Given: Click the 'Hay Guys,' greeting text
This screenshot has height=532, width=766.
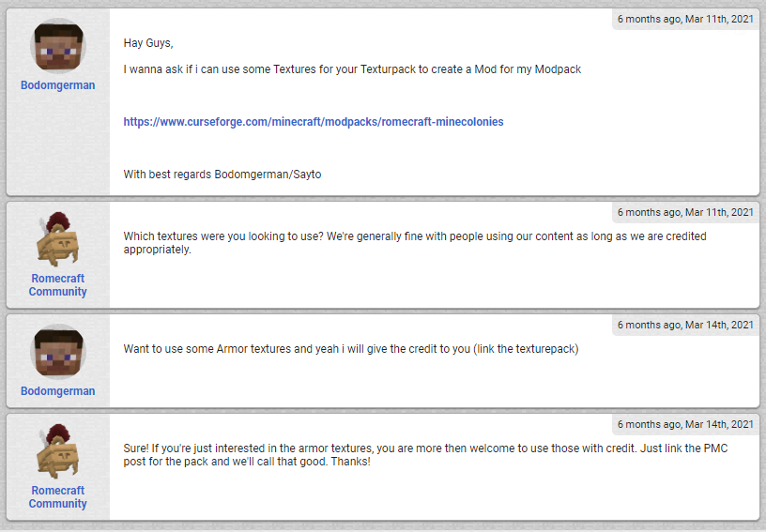Looking at the screenshot, I should pyautogui.click(x=148, y=43).
